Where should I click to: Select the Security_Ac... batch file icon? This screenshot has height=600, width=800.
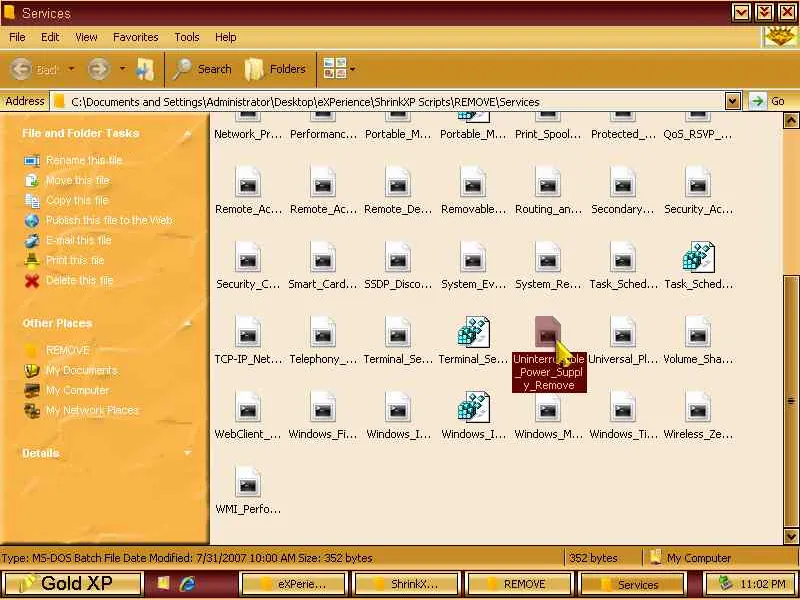(698, 182)
